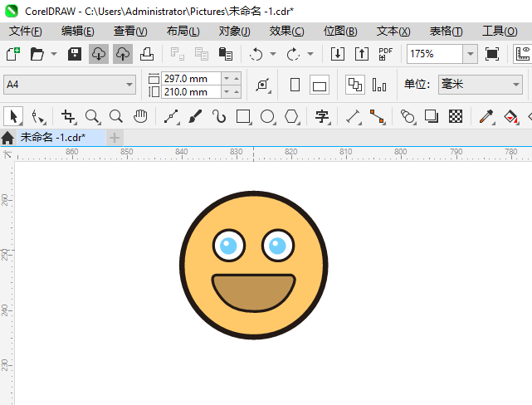Toggle full-screen preview button
532x405 pixels.
pos(492,54)
